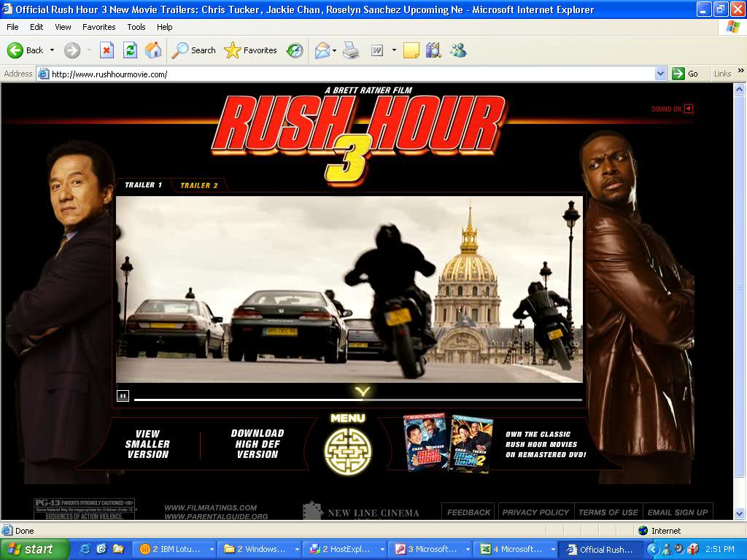
Task: Open the Search toolbar button
Action: (193, 50)
